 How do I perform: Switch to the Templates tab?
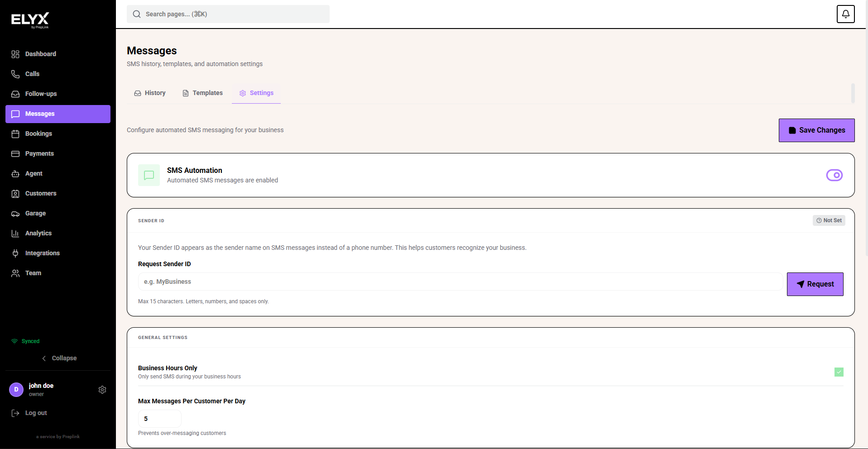(202, 93)
